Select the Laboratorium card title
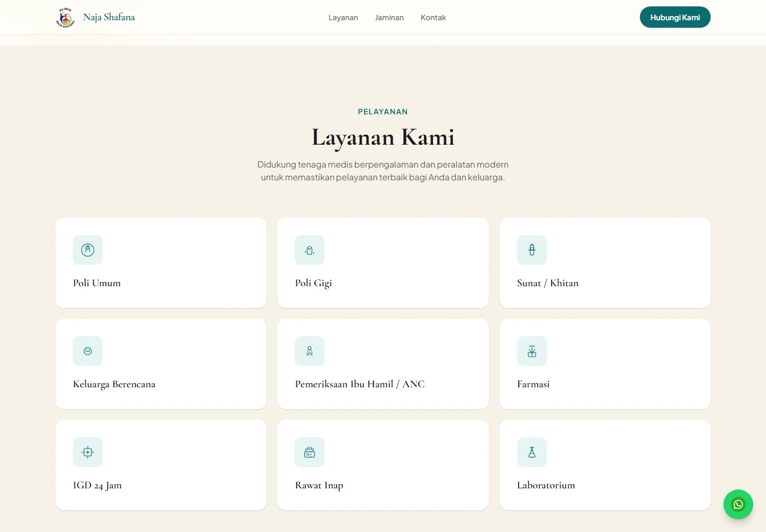This screenshot has height=532, width=766. click(546, 485)
